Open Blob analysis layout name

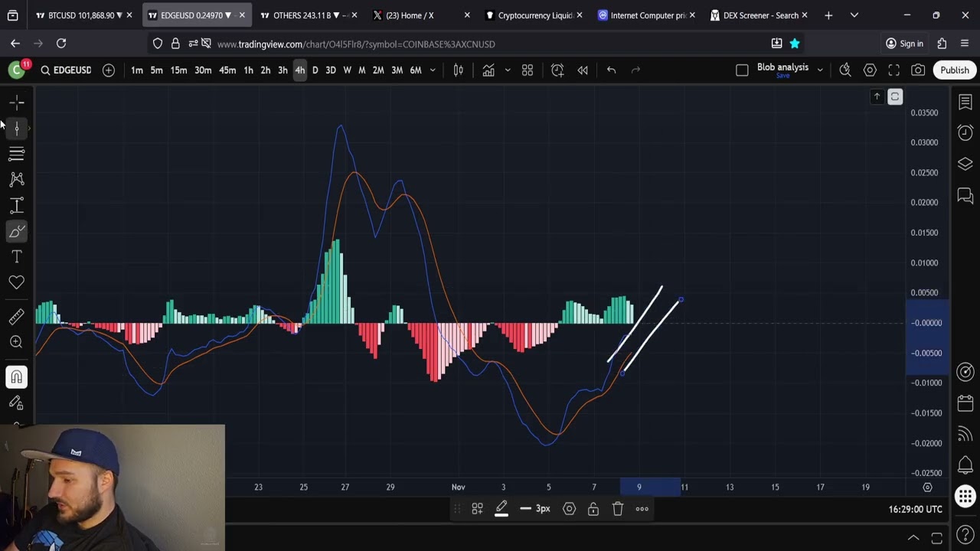[x=782, y=67]
